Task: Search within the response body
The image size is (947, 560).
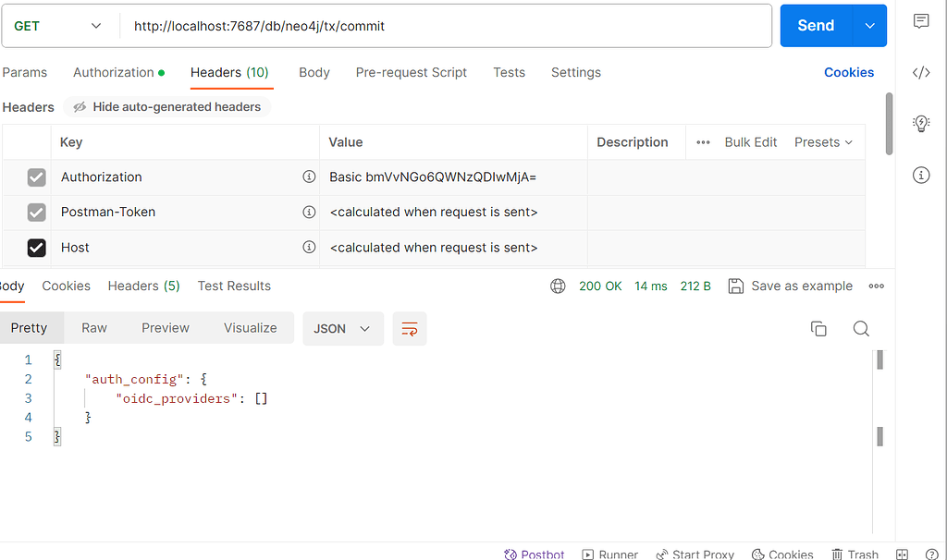Action: (x=861, y=328)
